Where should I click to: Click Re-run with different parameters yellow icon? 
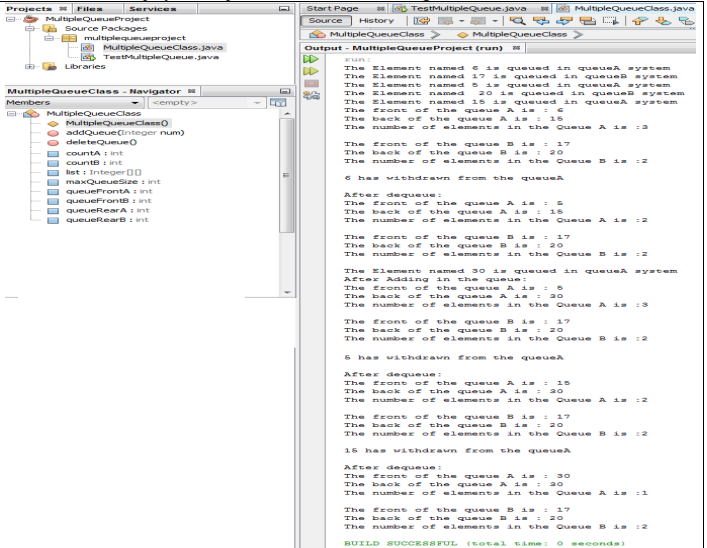pyautogui.click(x=311, y=71)
